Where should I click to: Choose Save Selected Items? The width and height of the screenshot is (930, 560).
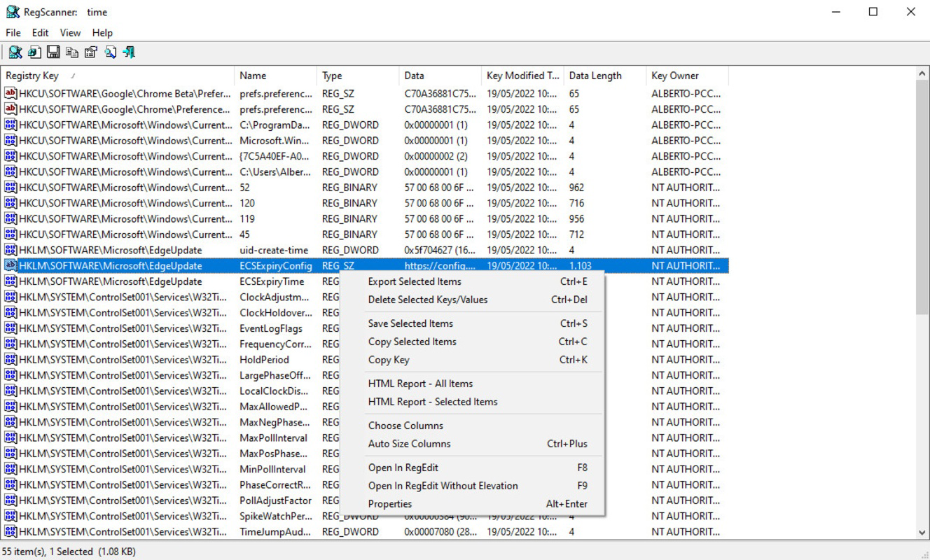tap(471, 323)
